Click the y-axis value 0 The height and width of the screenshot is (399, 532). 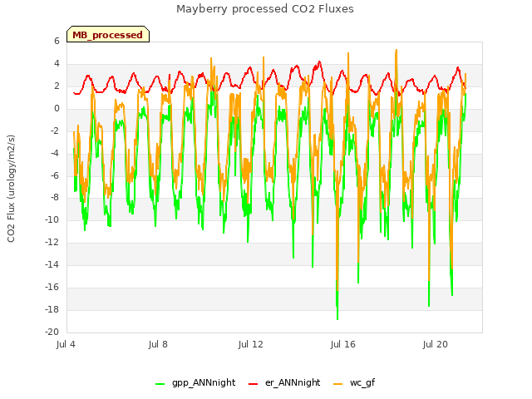coord(57,109)
